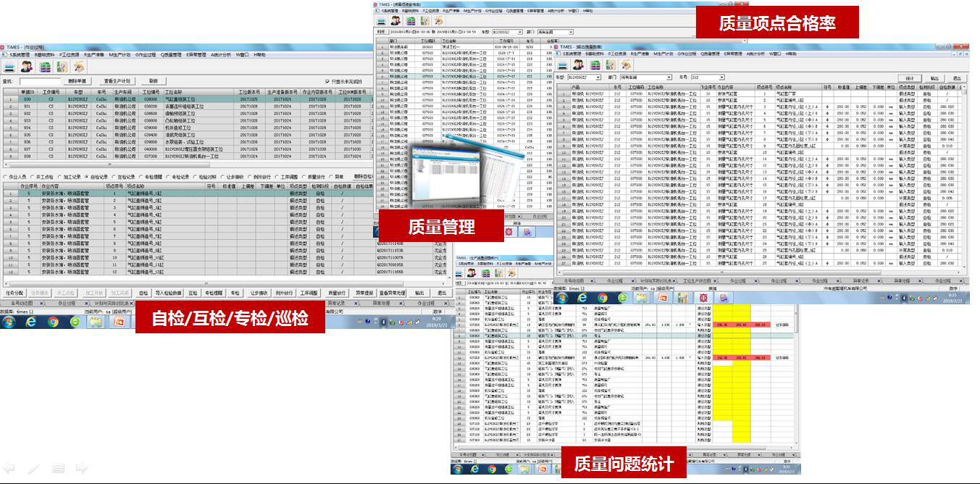Select the 开工点检 radio button
Image resolution: width=980 pixels, height=484 pixels.
pos(43,176)
